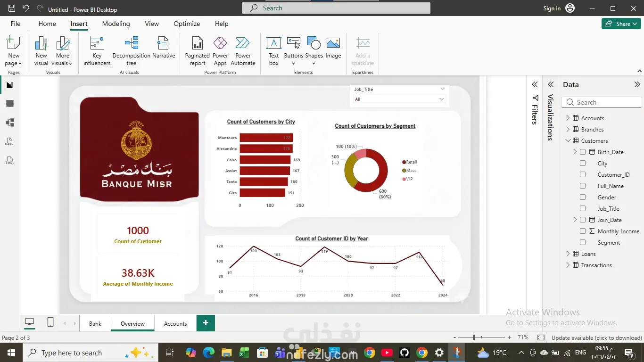Open Model view in left sidebar

(10, 123)
